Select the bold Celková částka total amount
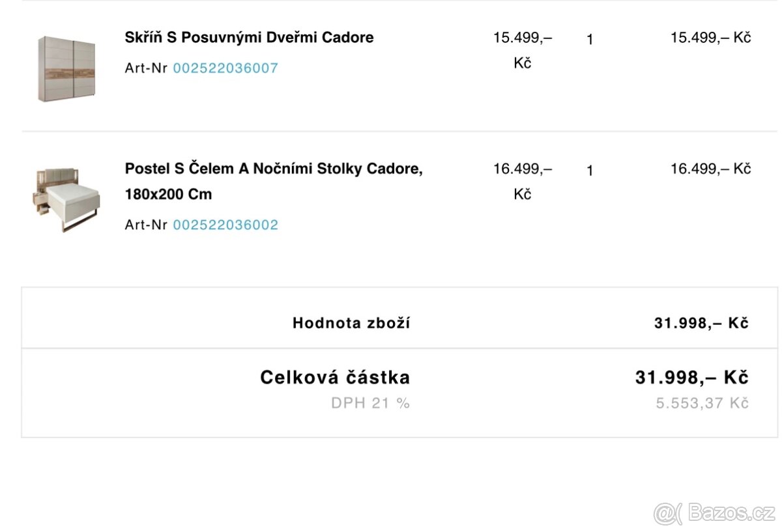This screenshot has height=532, width=782. 691,377
